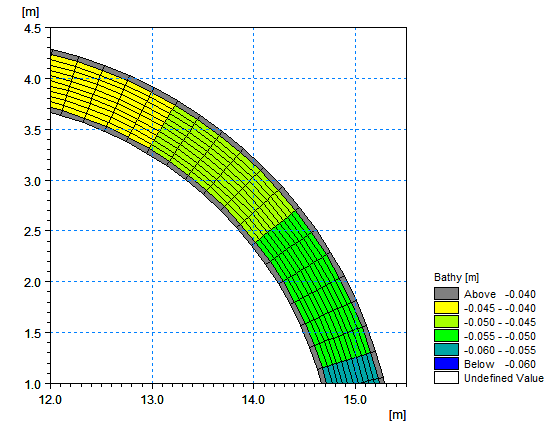Click the gray 'Above -0.040' legend swatch
Viewport: 557px width, 425px height.
click(446, 294)
